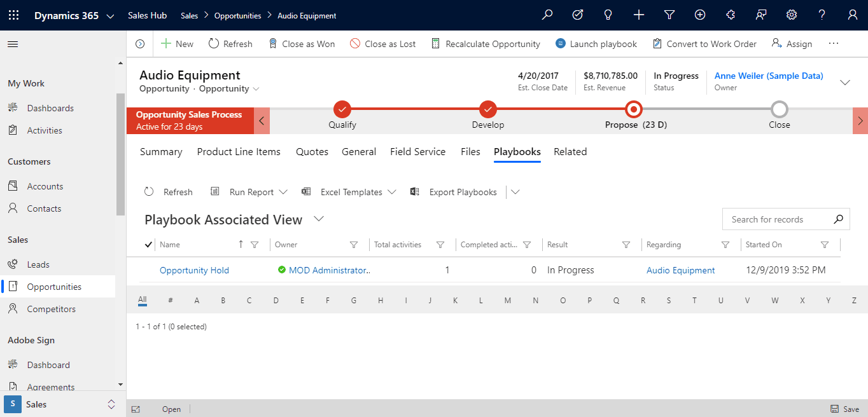Click the plus icon to create new record
Viewport: 868px width, 417px height.
639,15
